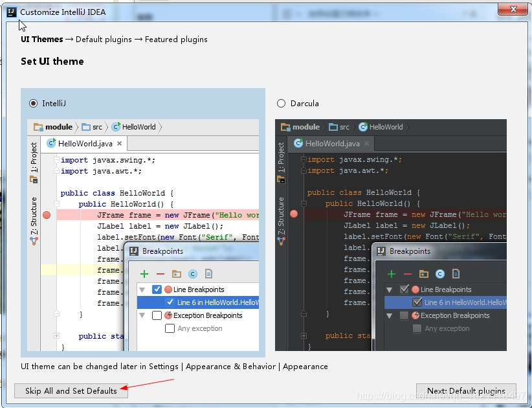Click HelloWorld class icon in Darcula preview breadcrumb
This screenshot has height=408, width=532.
point(363,126)
